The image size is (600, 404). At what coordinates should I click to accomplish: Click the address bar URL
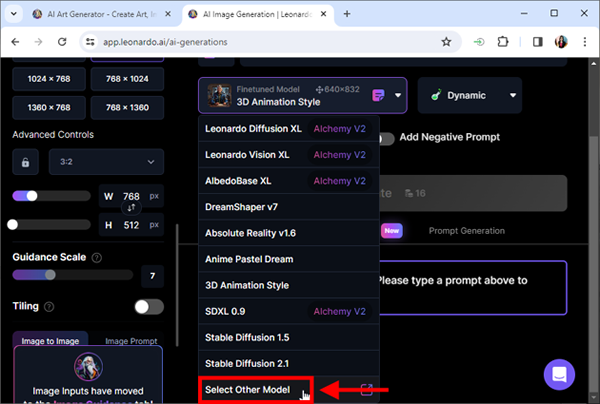(x=165, y=42)
